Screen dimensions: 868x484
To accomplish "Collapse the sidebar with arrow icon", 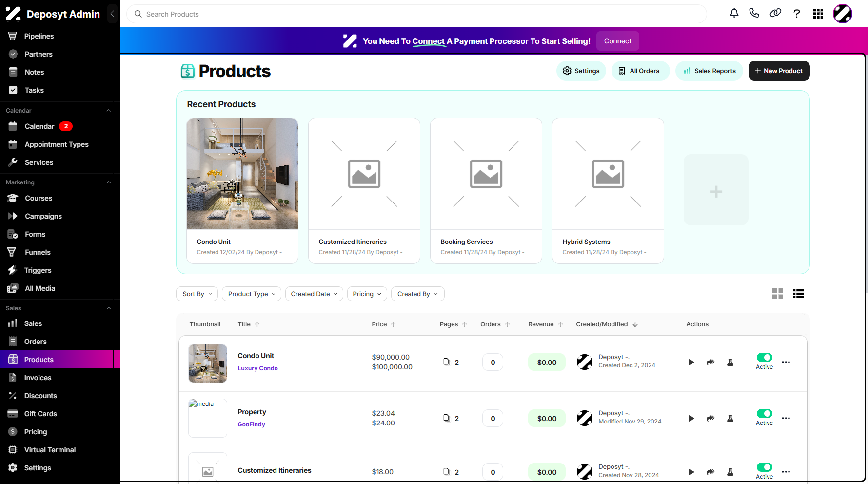I will point(112,14).
